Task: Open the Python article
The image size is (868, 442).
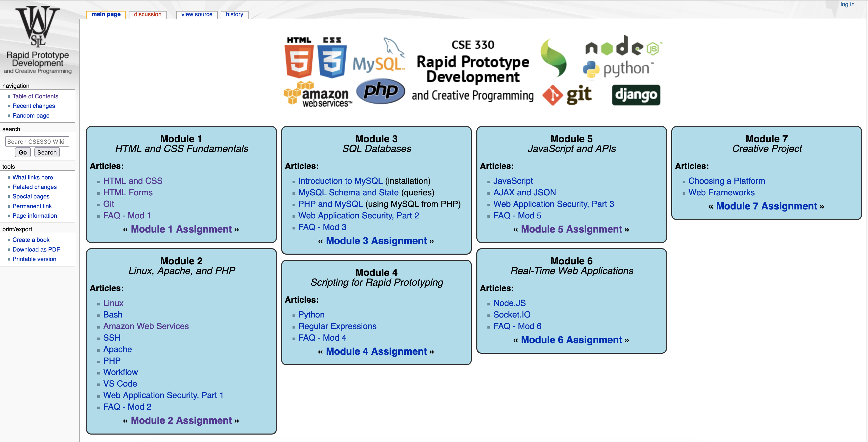Action: [x=311, y=315]
